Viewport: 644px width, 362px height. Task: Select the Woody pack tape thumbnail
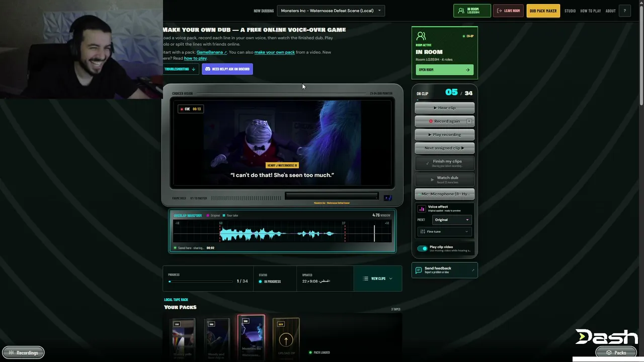[x=217, y=338]
